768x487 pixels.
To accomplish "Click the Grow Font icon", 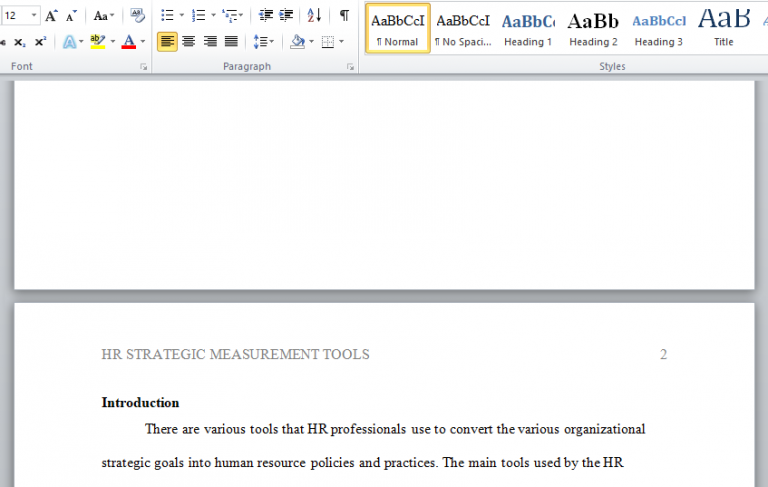I will click(x=51, y=16).
